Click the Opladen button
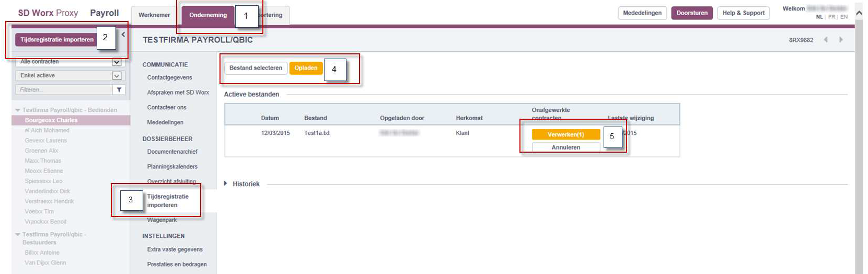The height and width of the screenshot is (274, 868). (x=306, y=68)
